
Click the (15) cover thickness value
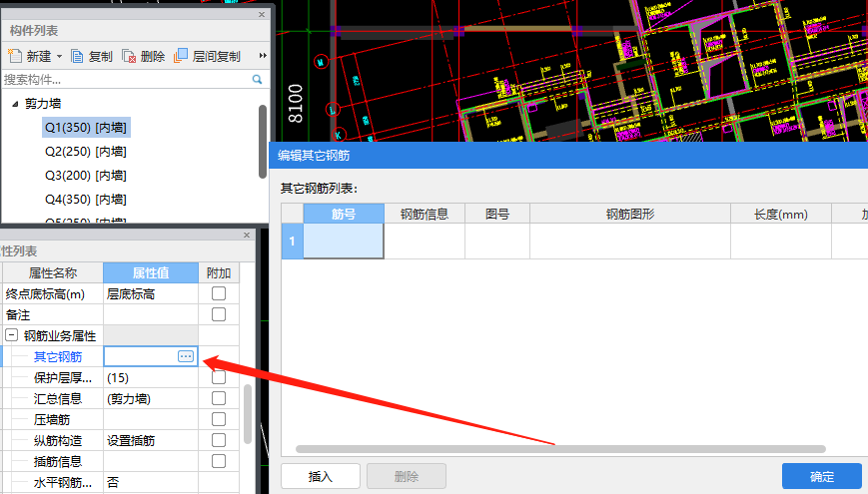tap(151, 378)
